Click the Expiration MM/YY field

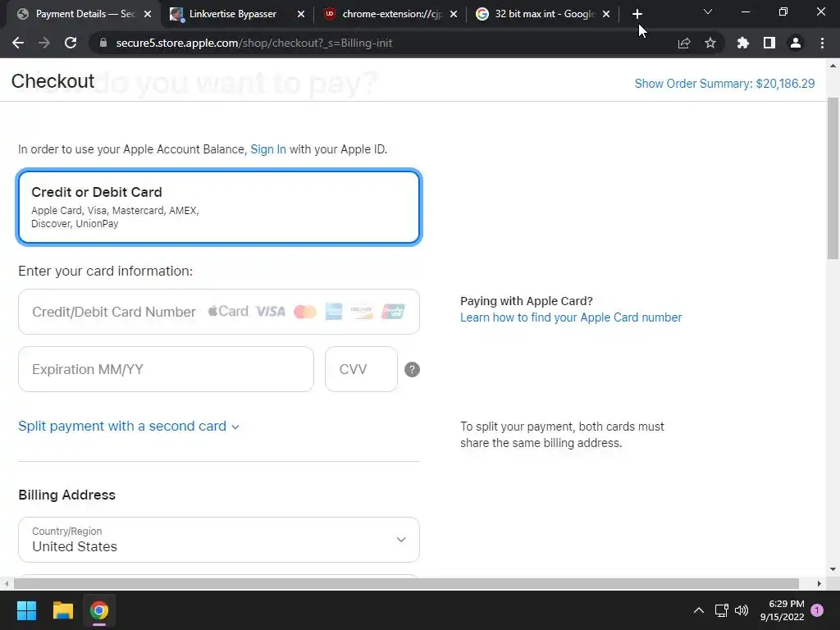click(x=166, y=369)
